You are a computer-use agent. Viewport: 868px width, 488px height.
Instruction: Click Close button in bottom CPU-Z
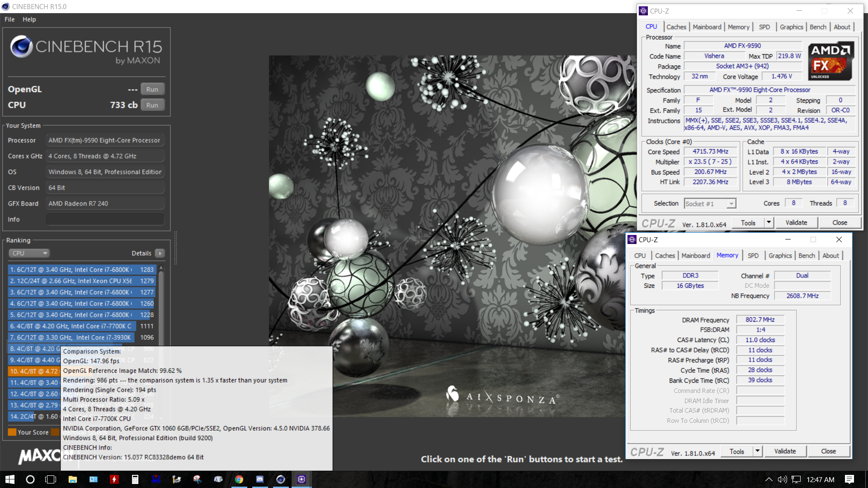(828, 451)
